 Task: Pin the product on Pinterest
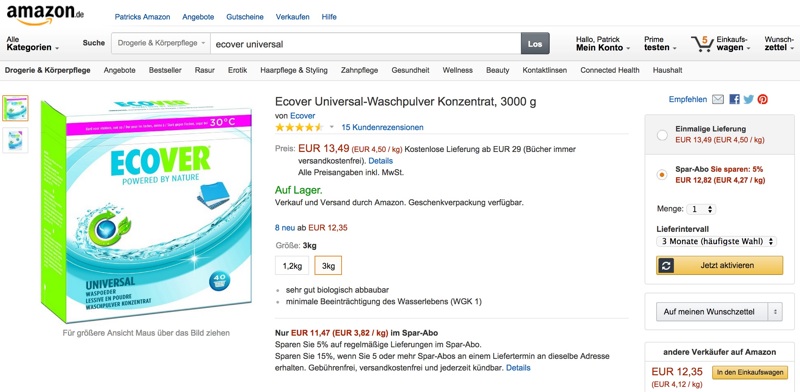[763, 100]
